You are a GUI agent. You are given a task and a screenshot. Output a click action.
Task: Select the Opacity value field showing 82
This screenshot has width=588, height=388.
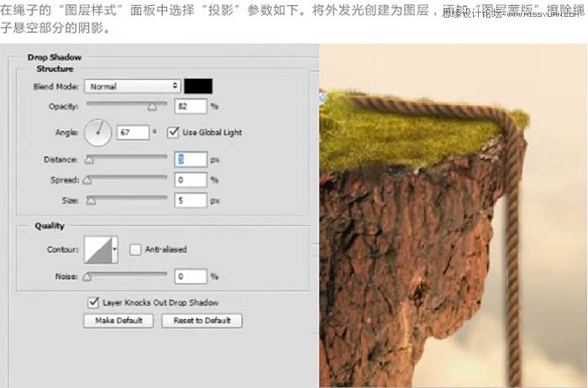coord(191,107)
